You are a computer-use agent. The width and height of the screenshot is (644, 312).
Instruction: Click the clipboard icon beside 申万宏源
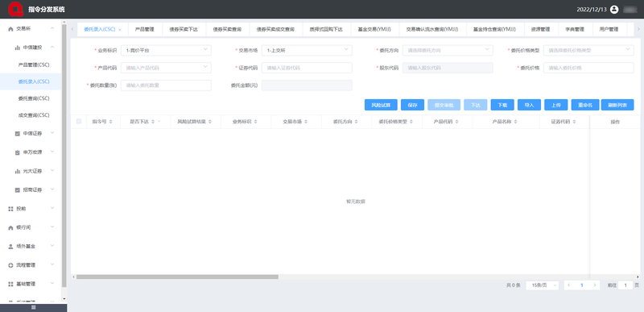click(x=17, y=152)
